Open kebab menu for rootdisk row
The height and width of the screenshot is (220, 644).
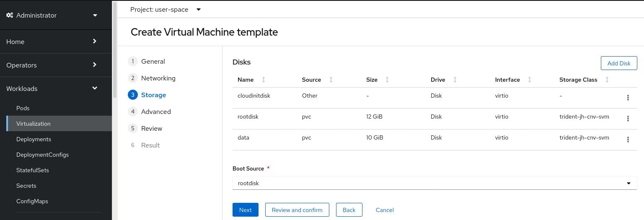pos(628,119)
